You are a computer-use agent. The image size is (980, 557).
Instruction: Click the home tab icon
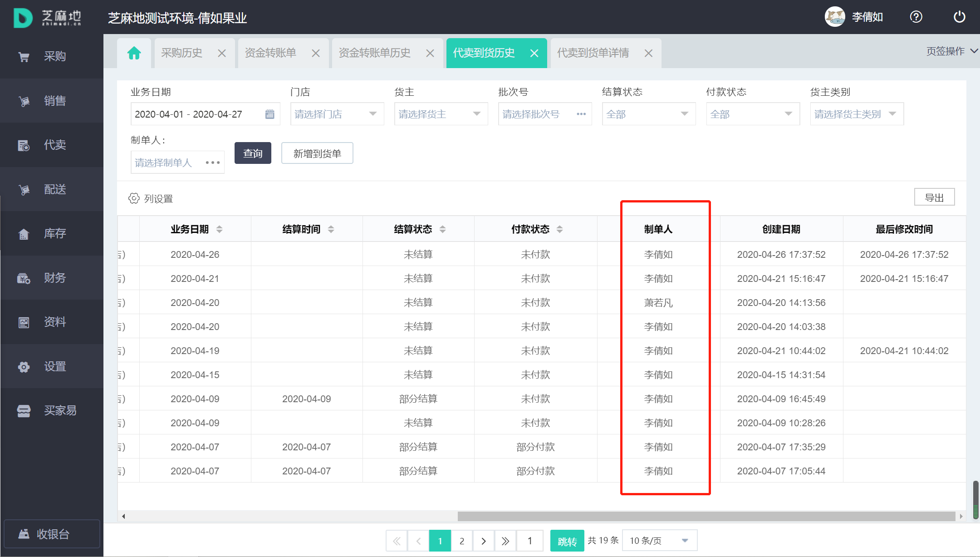[x=134, y=53]
